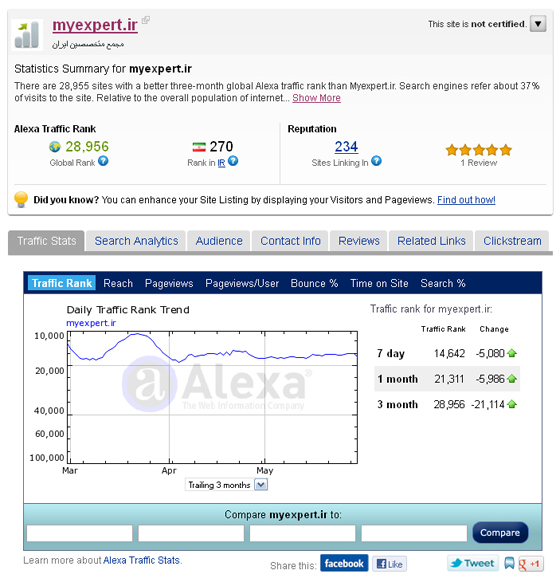Viewport: 560px width, 578px height.
Task: Click the help icon next to Rank in IR
Action: (233, 161)
